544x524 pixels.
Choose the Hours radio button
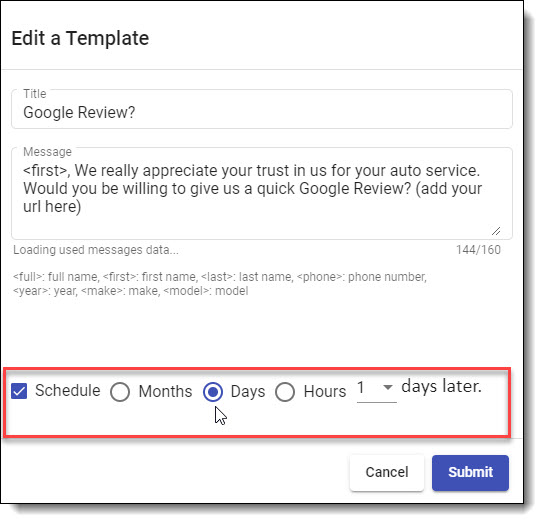click(x=285, y=392)
